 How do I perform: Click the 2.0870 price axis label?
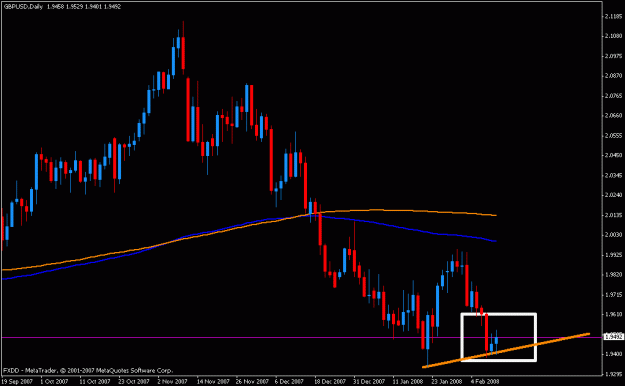(x=614, y=76)
